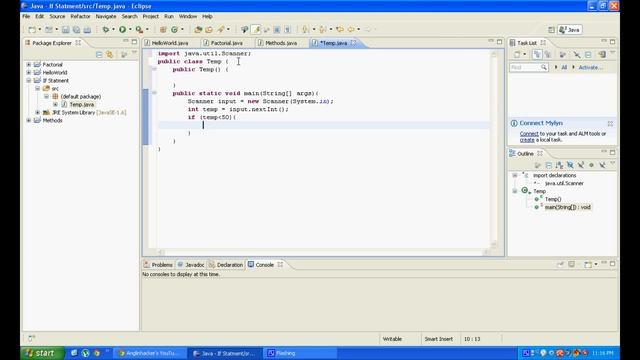Open the Flashing taskbar window button
The image size is (640, 360).
[301, 353]
